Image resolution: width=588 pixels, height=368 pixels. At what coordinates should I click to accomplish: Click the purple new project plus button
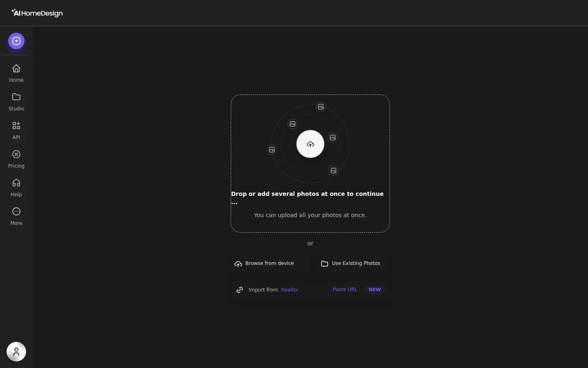click(x=16, y=41)
